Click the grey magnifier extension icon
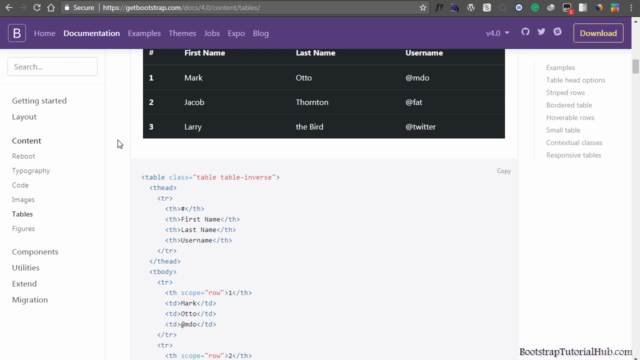Image resolution: width=640 pixels, height=360 pixels. 503,7
